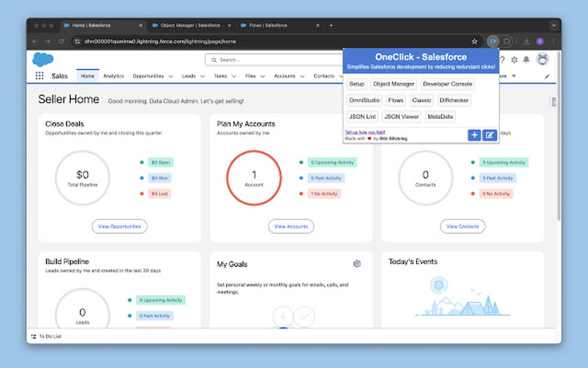588x368 pixels.
Task: Select Analytics in the navigation bar
Action: click(114, 76)
